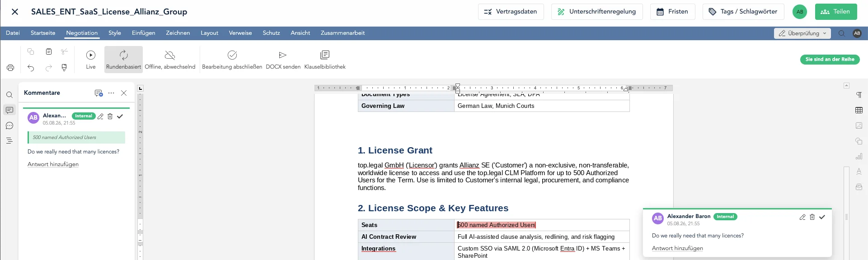868x260 pixels.
Task: Open text art settings in right sidebar
Action: pos(859,172)
